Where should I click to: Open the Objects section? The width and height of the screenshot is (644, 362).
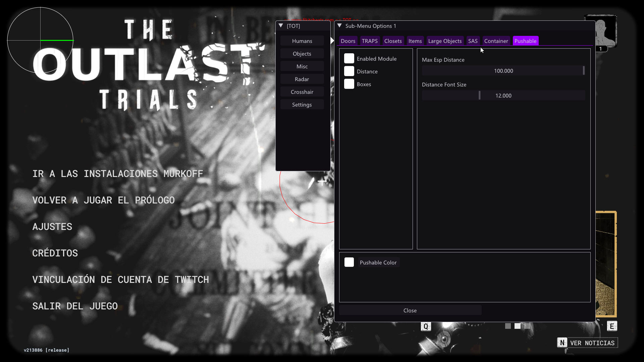tap(302, 54)
